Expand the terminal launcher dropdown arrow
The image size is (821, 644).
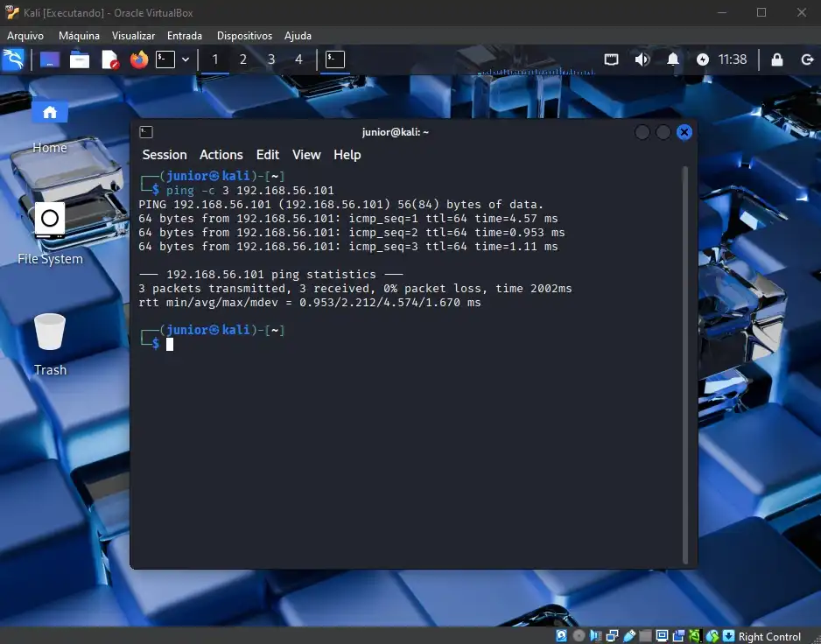coord(186,59)
